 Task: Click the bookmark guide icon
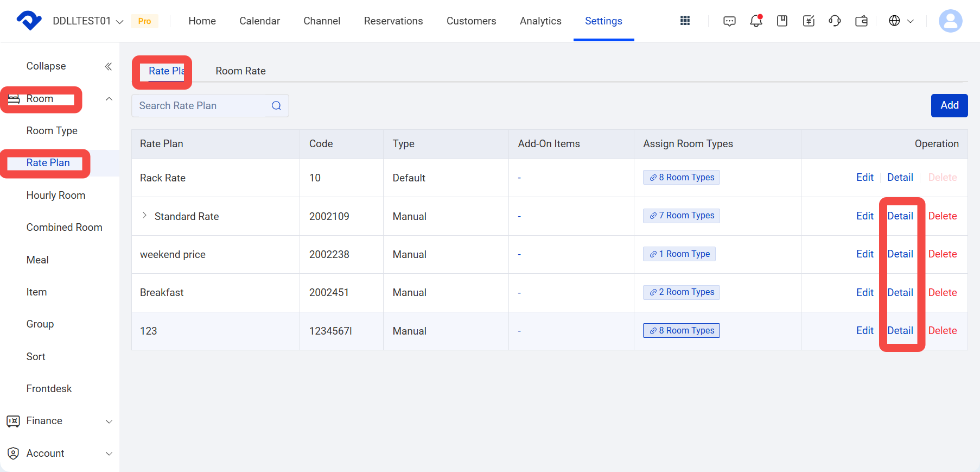pos(782,21)
